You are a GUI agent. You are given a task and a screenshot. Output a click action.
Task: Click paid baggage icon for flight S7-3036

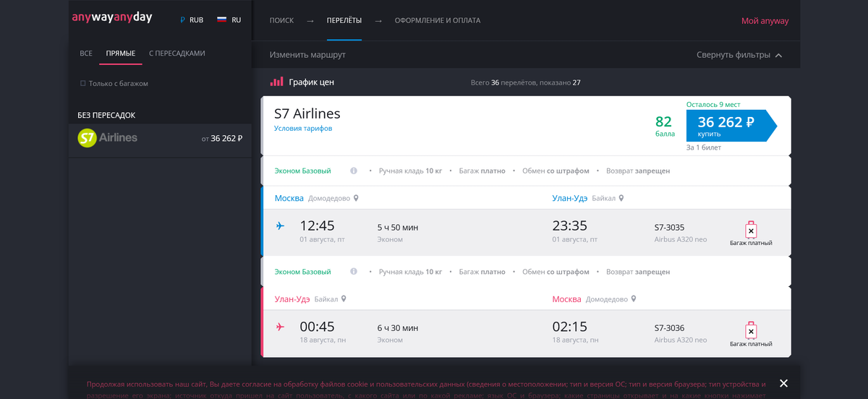[751, 330]
